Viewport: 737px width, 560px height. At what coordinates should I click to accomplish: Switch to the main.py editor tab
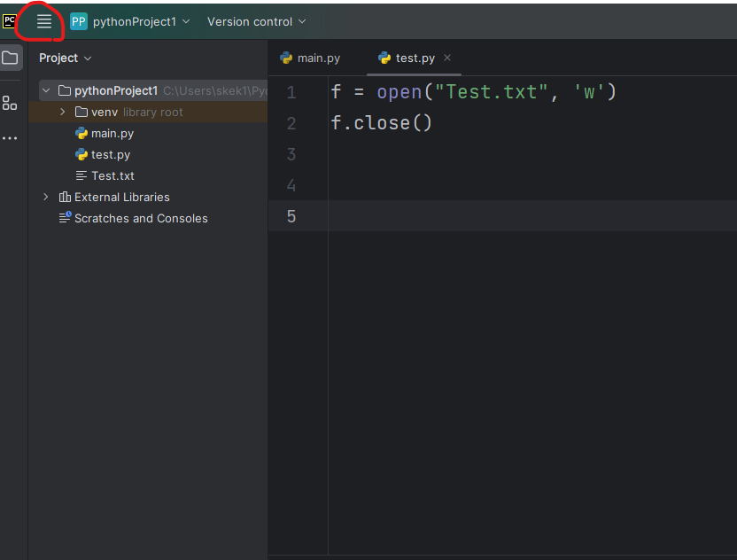pyautogui.click(x=310, y=58)
